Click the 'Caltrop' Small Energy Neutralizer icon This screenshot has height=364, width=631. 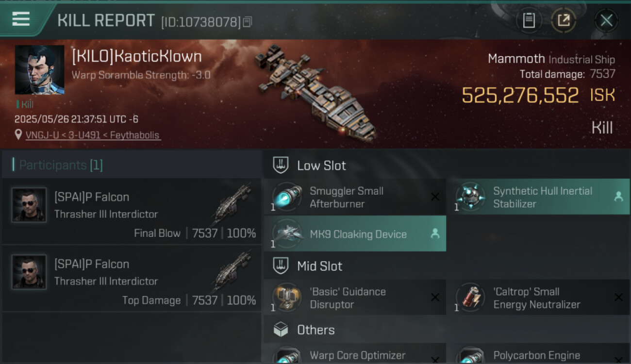tap(470, 298)
